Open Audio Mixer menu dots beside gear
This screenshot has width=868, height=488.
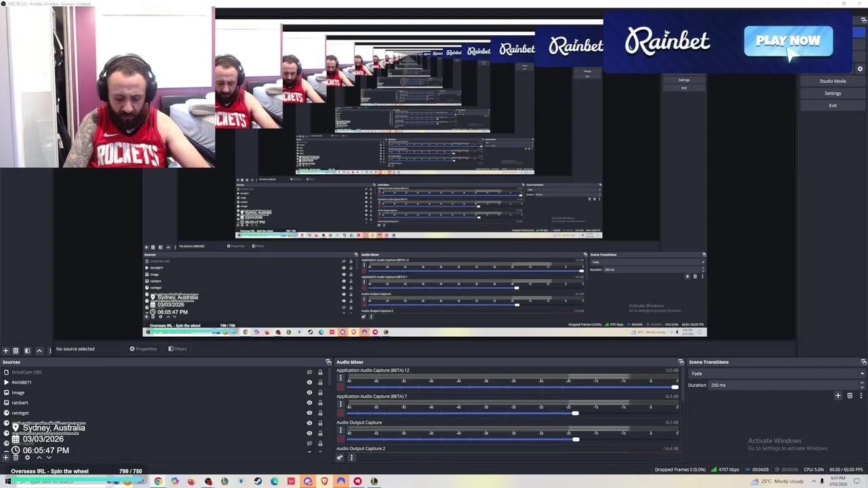pyautogui.click(x=351, y=457)
